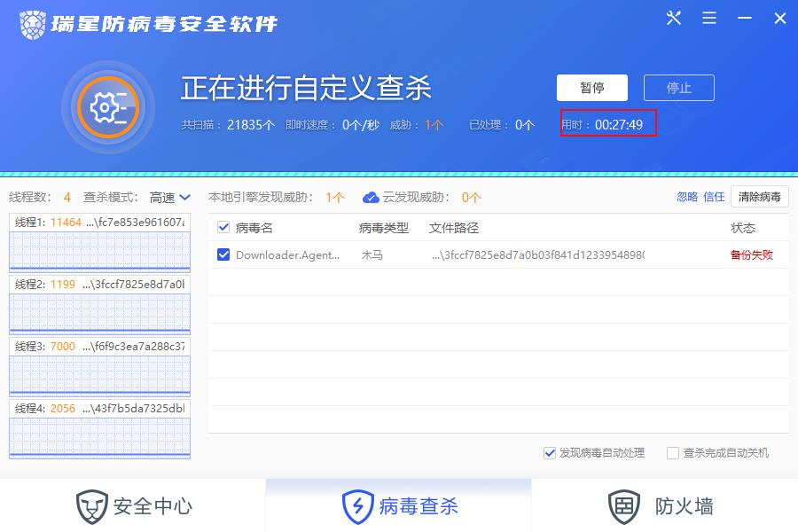Open the 查杀模式 高速 dropdown
The height and width of the screenshot is (532, 798).
pyautogui.click(x=170, y=197)
